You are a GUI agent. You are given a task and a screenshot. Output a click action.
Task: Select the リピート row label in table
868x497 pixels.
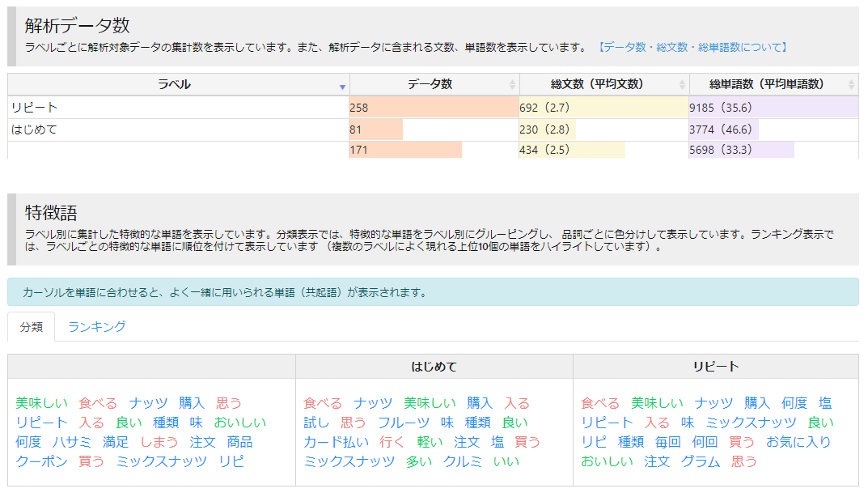click(x=34, y=108)
